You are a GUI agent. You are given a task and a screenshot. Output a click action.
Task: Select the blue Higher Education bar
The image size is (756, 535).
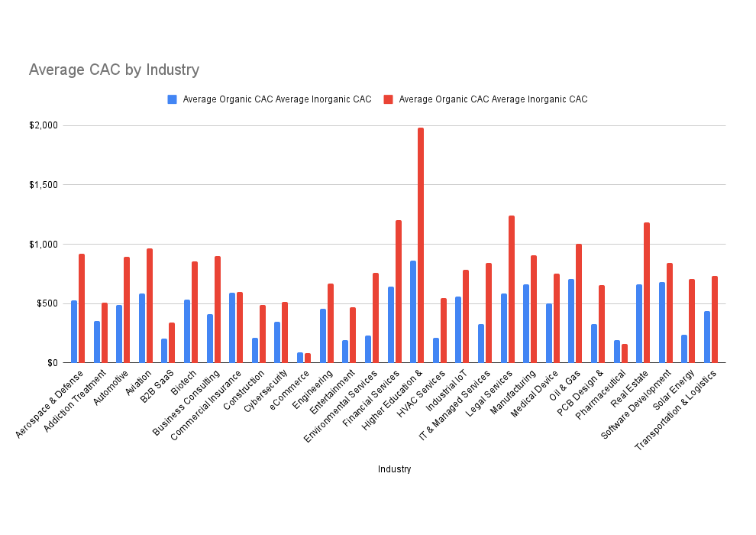tap(413, 312)
